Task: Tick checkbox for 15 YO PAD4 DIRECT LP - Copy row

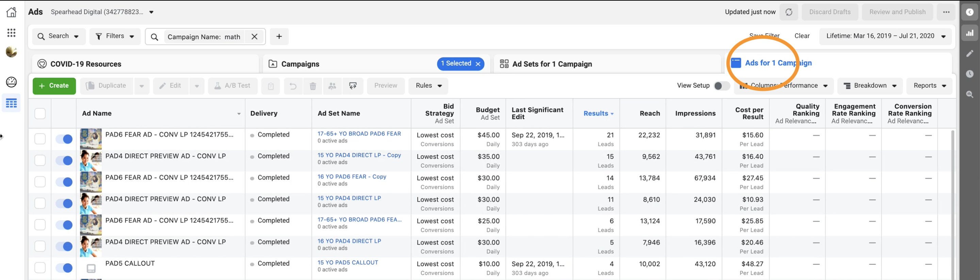Action: [40, 160]
